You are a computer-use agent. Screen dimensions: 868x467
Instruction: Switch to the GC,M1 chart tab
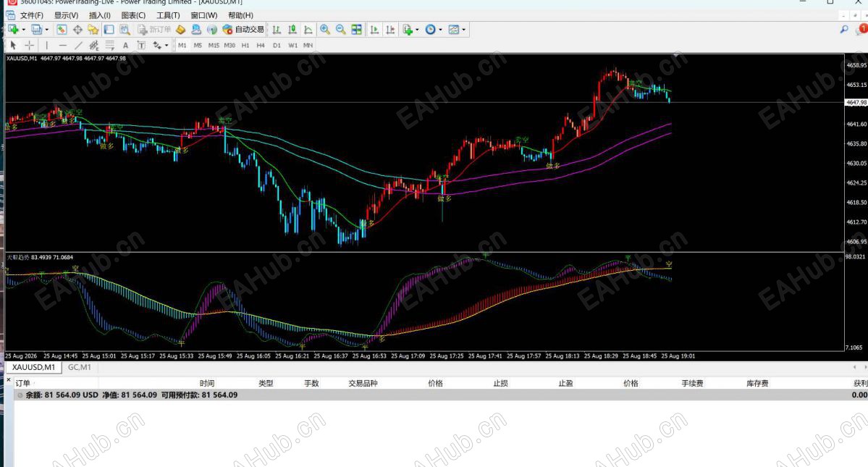coord(80,367)
